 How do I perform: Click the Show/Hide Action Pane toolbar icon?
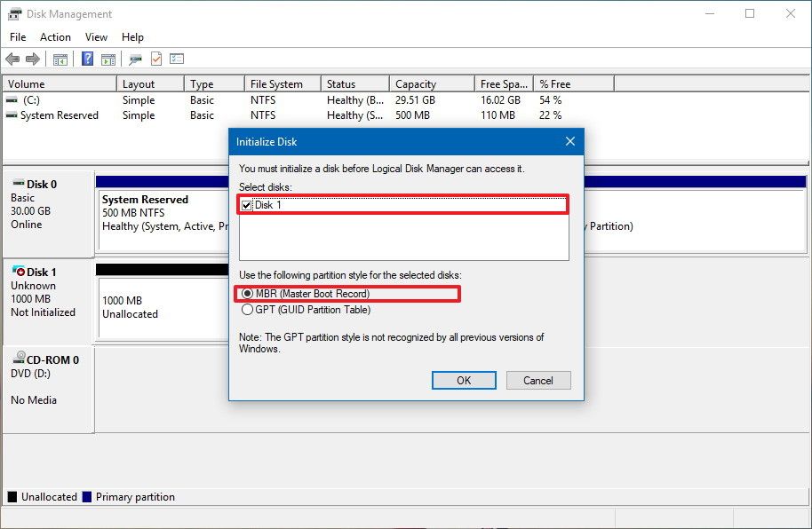click(107, 59)
